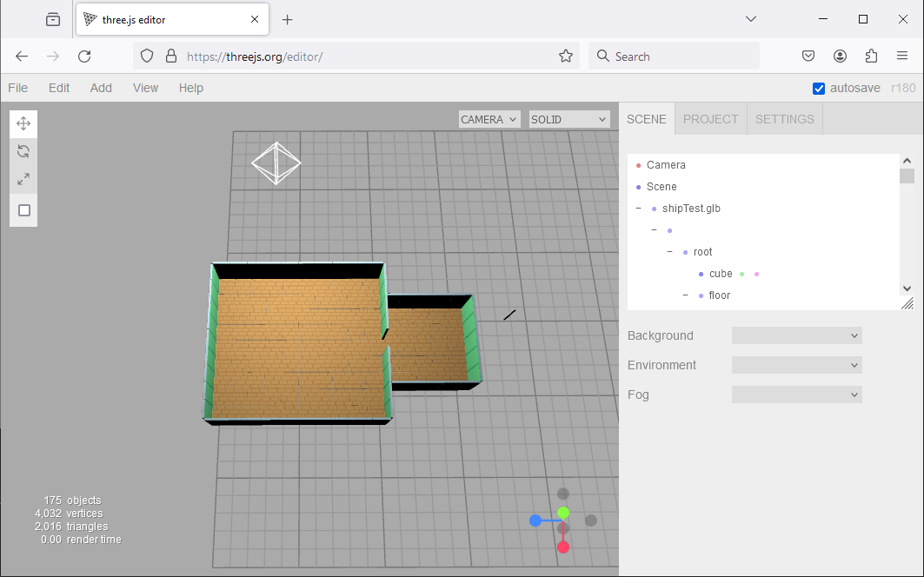
Task: Toggle the autosave checkbox
Action: [819, 89]
